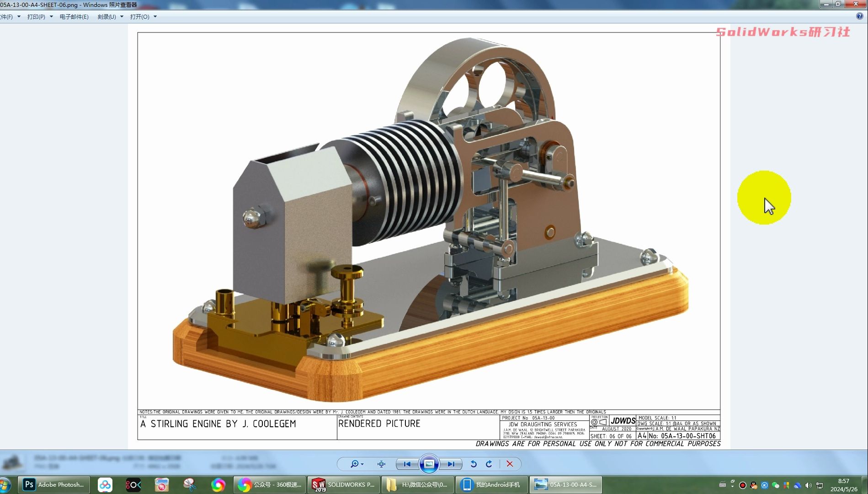The image size is (868, 494).
Task: Click the red record button tray icon
Action: pyautogui.click(x=743, y=485)
